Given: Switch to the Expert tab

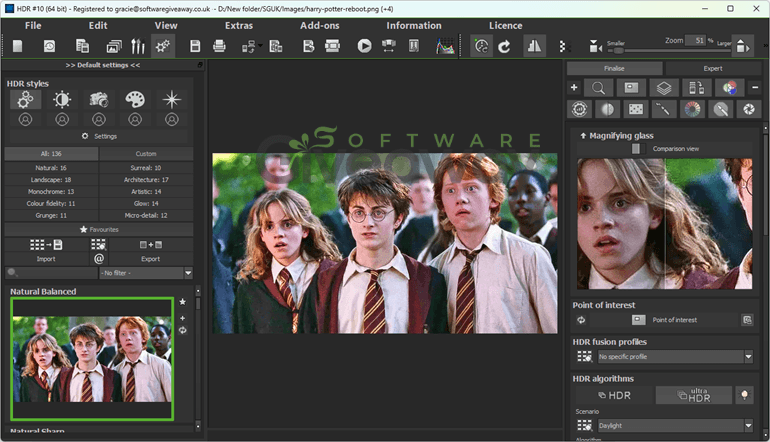Looking at the screenshot, I should click(713, 69).
